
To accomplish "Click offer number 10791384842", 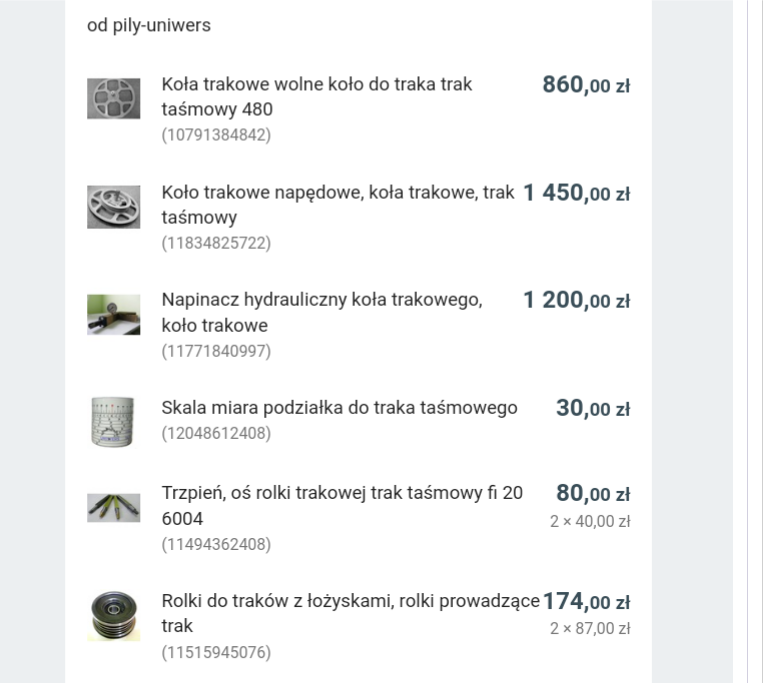I will (216, 135).
